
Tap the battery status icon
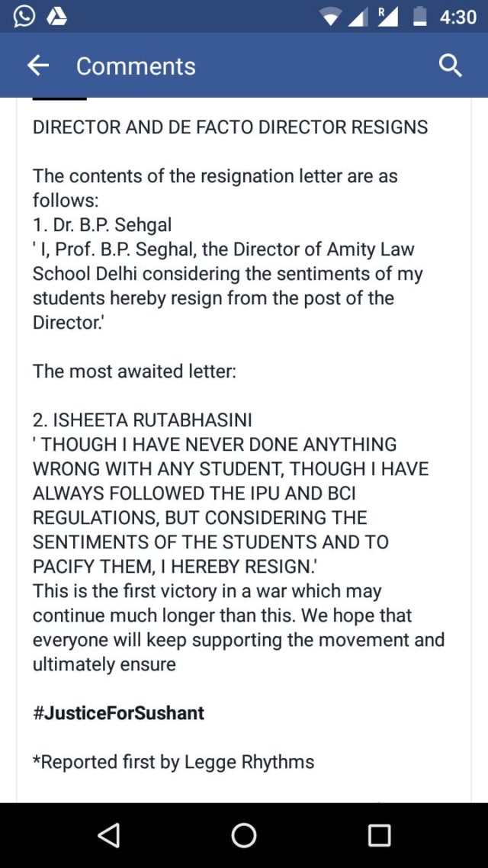tap(420, 17)
